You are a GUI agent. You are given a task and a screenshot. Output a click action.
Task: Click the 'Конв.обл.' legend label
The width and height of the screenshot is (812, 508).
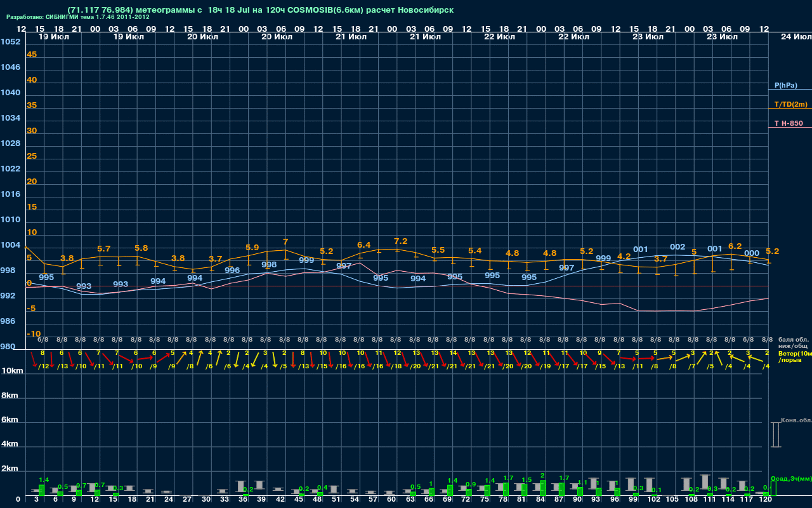796,420
